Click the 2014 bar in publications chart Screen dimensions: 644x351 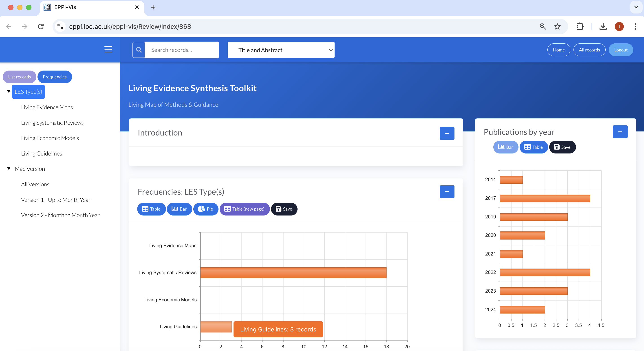coord(511,180)
